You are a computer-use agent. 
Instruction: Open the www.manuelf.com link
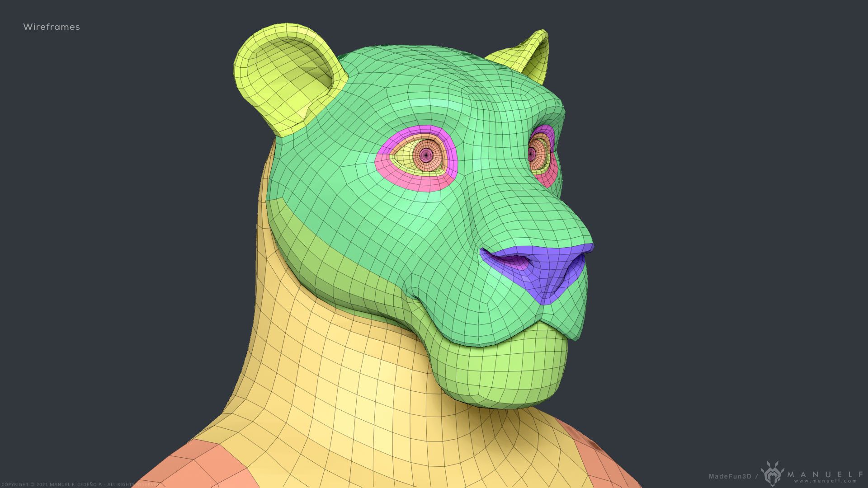826,481
